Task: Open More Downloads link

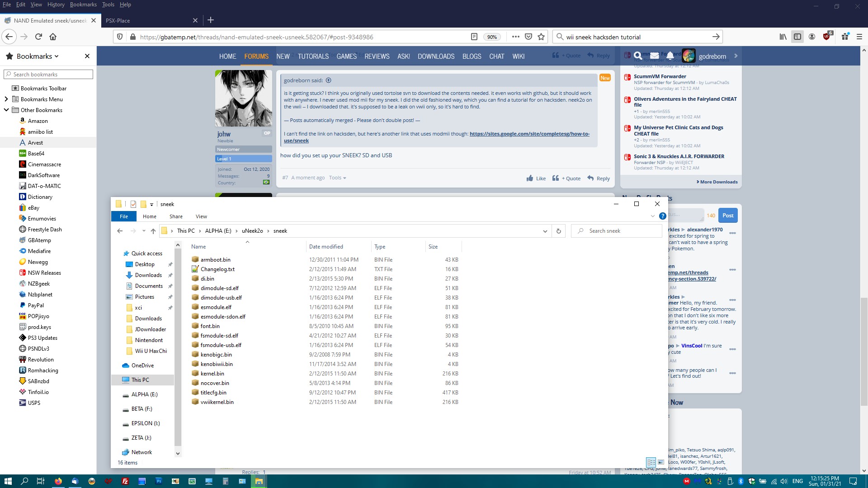Action: click(717, 182)
